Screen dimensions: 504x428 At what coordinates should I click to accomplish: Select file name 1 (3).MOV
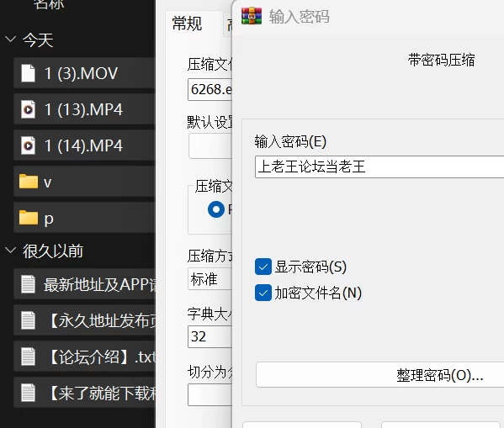[x=81, y=74]
